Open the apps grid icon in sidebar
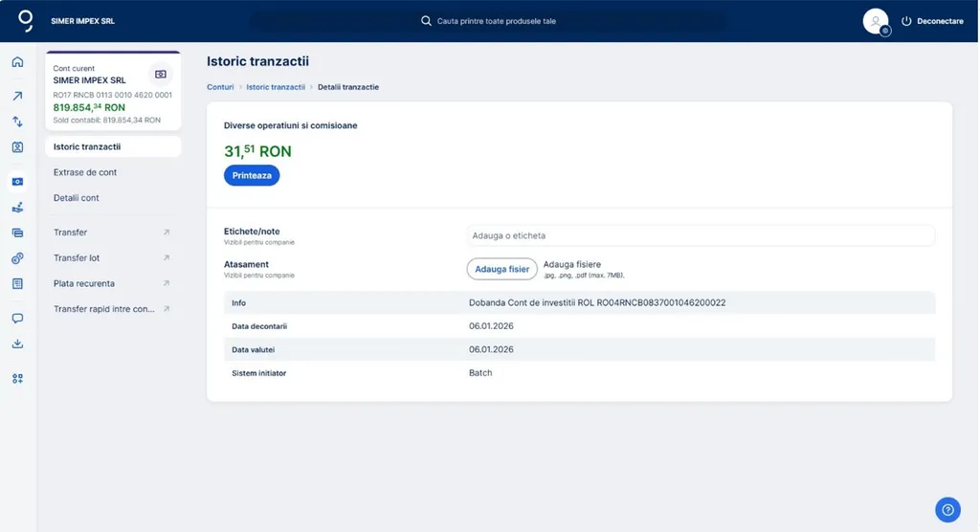The image size is (980, 532). coord(17,379)
